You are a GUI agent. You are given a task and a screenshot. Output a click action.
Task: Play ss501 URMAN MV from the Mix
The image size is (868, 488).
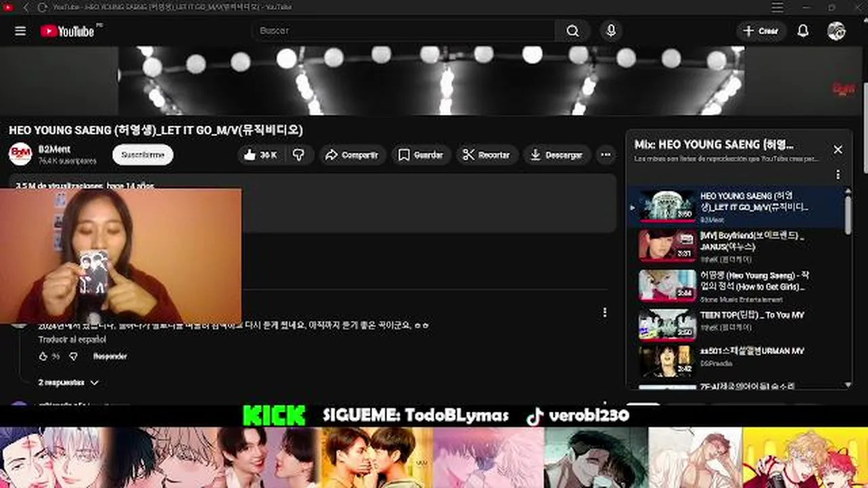pyautogui.click(x=736, y=361)
